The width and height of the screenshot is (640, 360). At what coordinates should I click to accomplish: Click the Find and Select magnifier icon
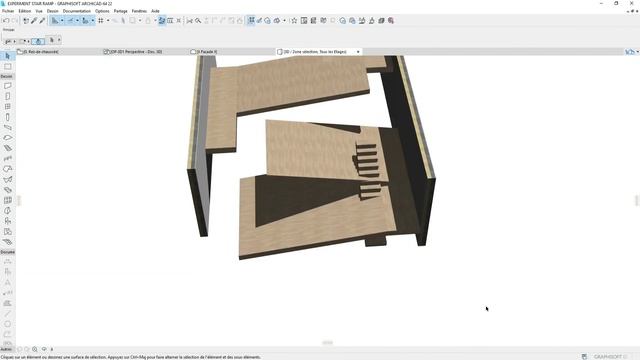198,20
